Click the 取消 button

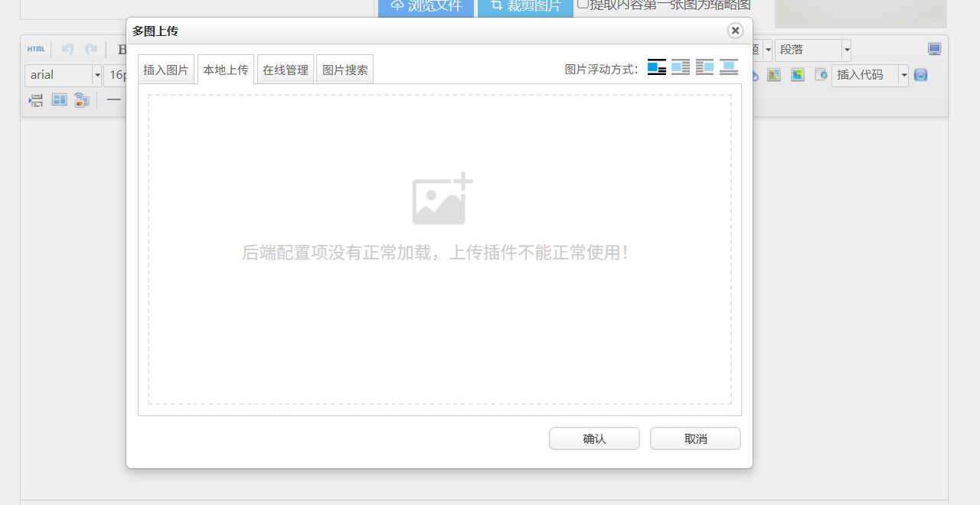coord(695,438)
